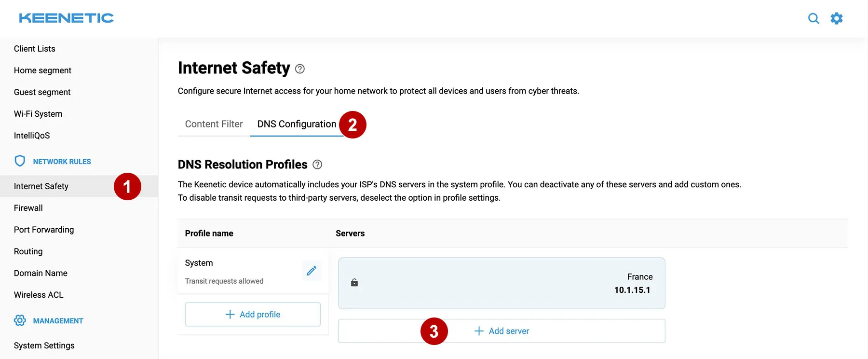The width and height of the screenshot is (868, 359).
Task: Open System Settings from the sidebar
Action: coord(44,345)
